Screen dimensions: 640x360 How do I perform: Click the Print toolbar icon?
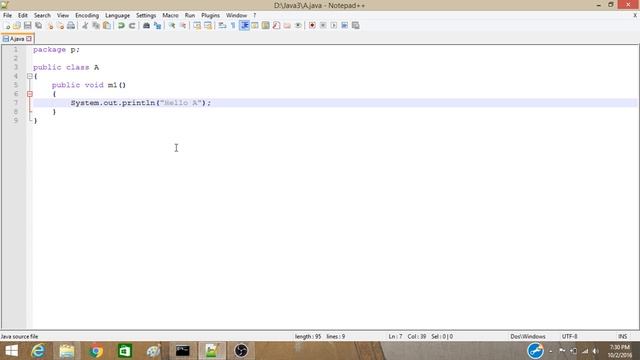pos(71,26)
